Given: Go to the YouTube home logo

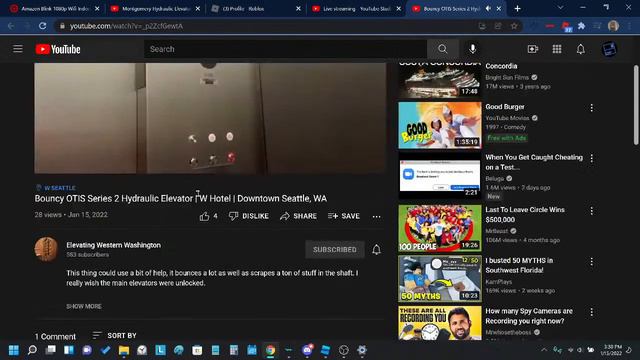Looking at the screenshot, I should click(58, 49).
